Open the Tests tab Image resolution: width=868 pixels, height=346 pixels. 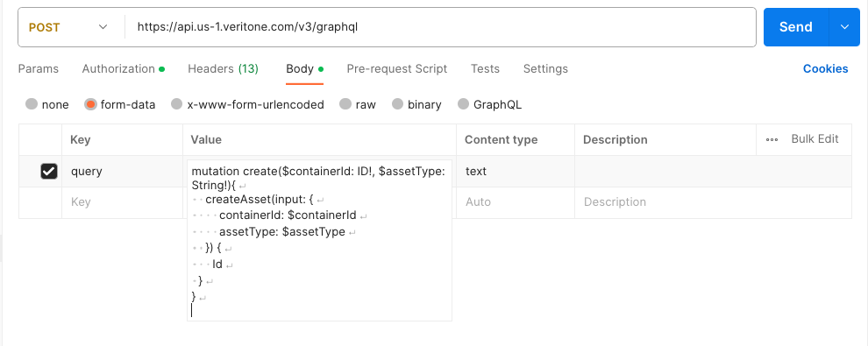point(485,69)
